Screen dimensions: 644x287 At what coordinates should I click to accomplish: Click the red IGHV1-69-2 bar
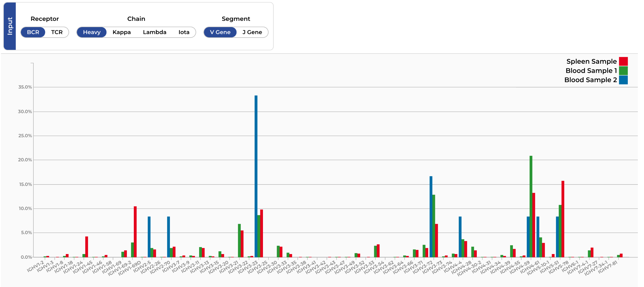pos(135,232)
